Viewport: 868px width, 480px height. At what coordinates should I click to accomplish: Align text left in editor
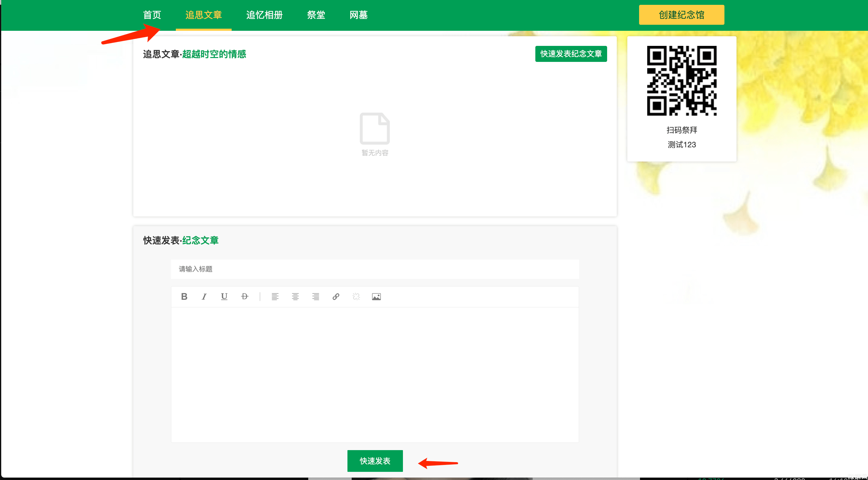click(x=275, y=296)
